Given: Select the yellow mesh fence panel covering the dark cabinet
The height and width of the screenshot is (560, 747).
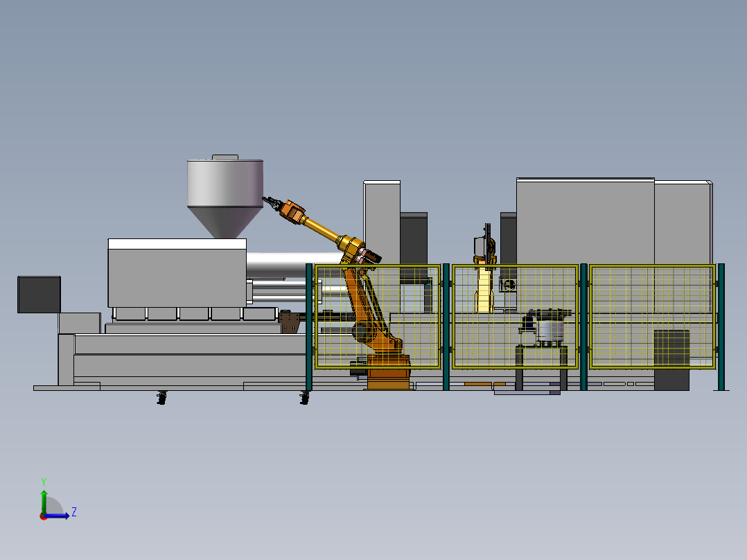Looking at the screenshot, I should (652, 317).
